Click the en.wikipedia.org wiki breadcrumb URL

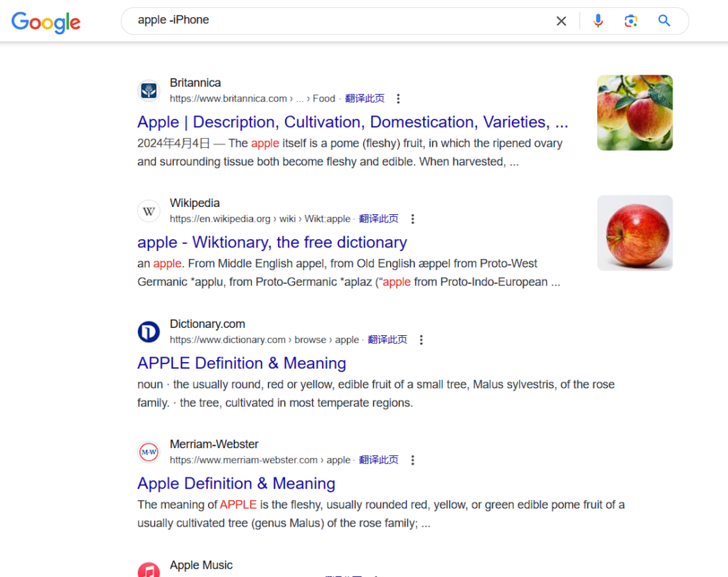coord(260,219)
